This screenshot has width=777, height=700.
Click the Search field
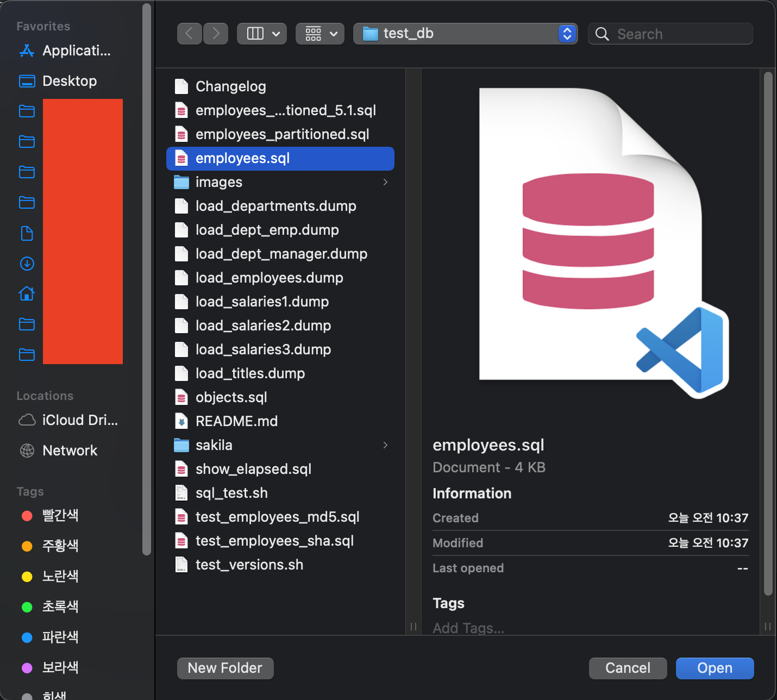tap(671, 34)
